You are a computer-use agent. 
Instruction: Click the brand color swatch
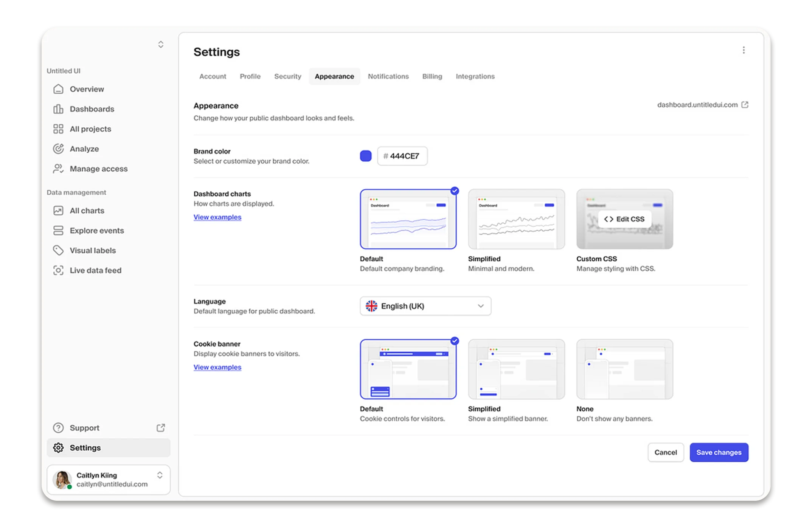coord(365,156)
